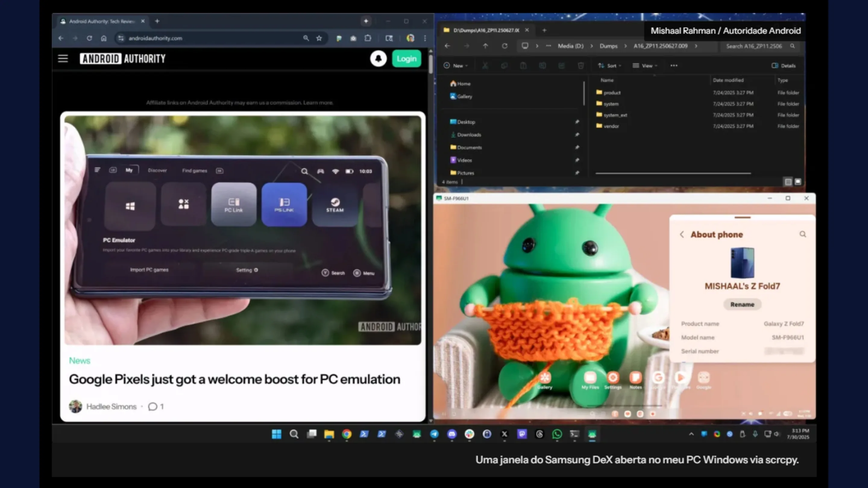Expand the breadcrumb ellipsis in File Explorer

point(549,46)
